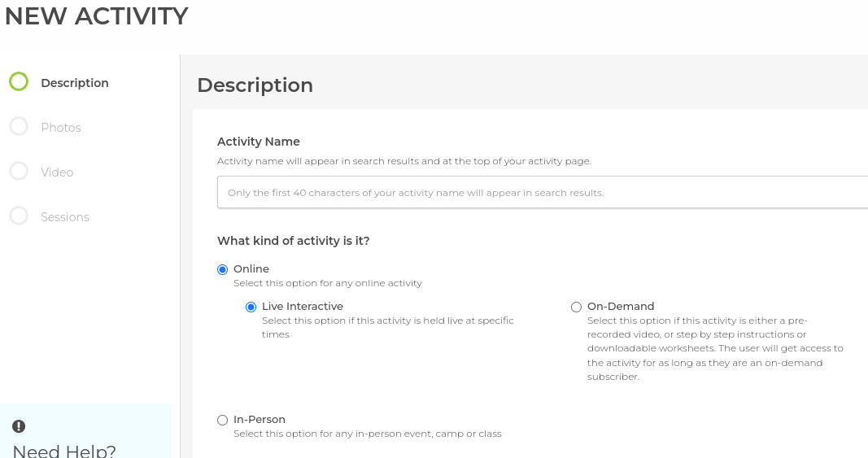
Task: Go to the Sessions step
Action: (65, 217)
